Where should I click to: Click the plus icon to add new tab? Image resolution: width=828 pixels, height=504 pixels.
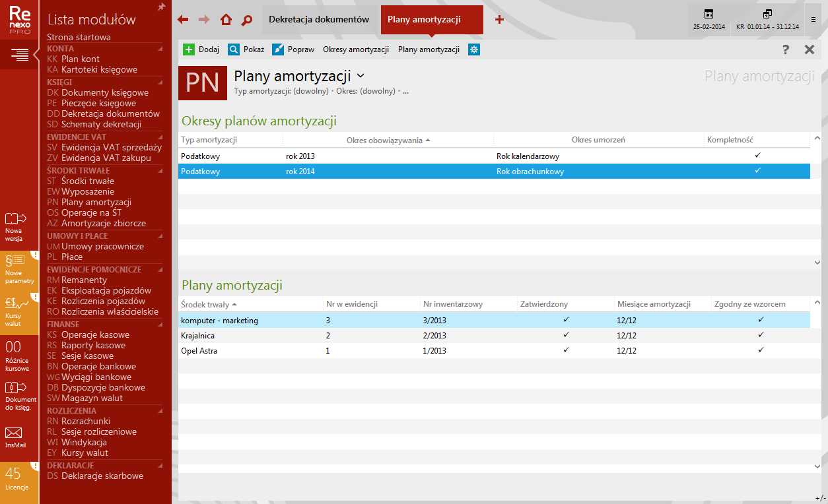tap(499, 20)
